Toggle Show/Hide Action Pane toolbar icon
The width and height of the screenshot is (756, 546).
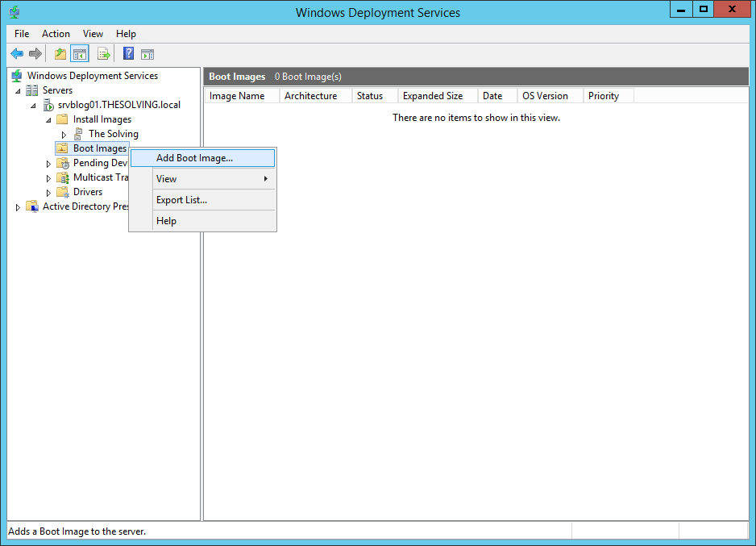coord(147,54)
